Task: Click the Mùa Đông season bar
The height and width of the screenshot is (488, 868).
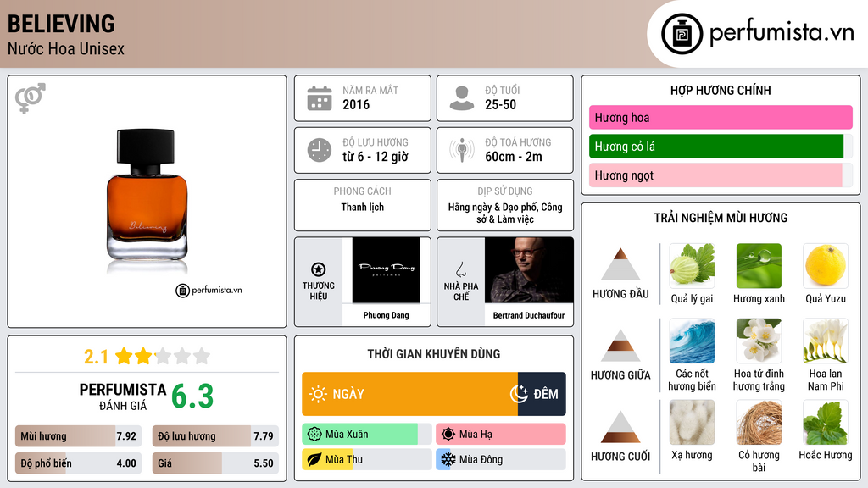Action: [x=500, y=459]
